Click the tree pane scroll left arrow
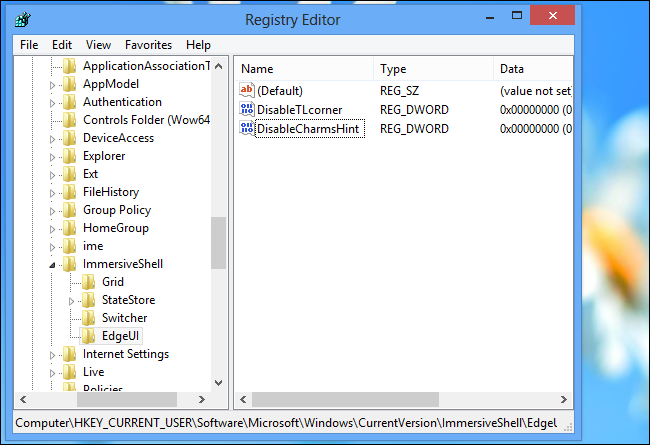This screenshot has height=445, width=650. click(23, 399)
